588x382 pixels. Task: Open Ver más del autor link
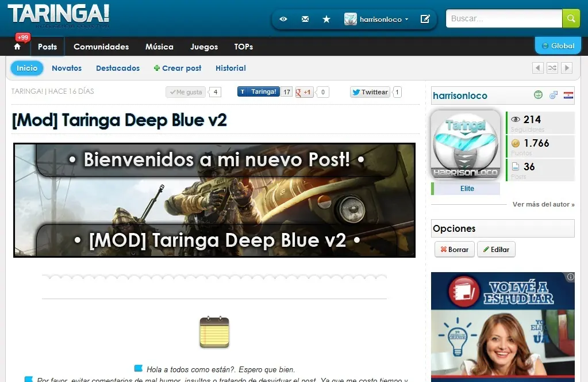pyautogui.click(x=543, y=204)
